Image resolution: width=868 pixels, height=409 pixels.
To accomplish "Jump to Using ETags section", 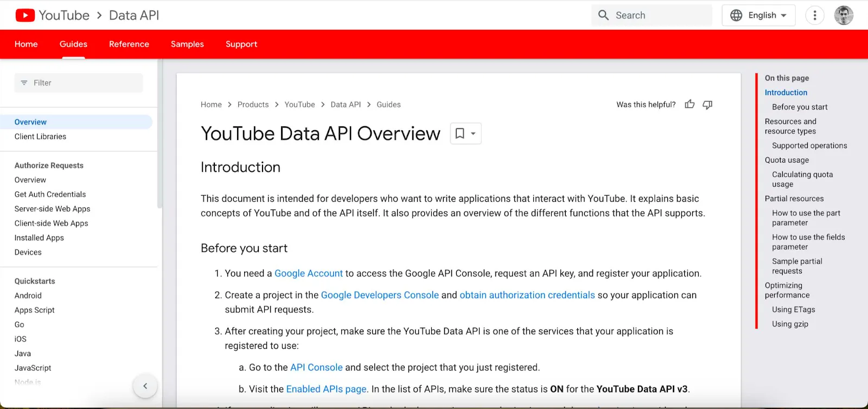I will pos(793,310).
